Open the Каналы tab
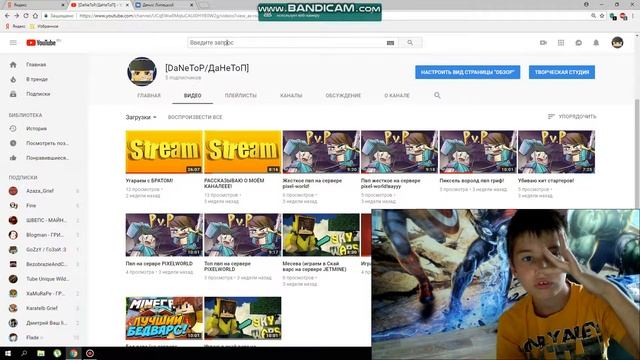 (291, 96)
